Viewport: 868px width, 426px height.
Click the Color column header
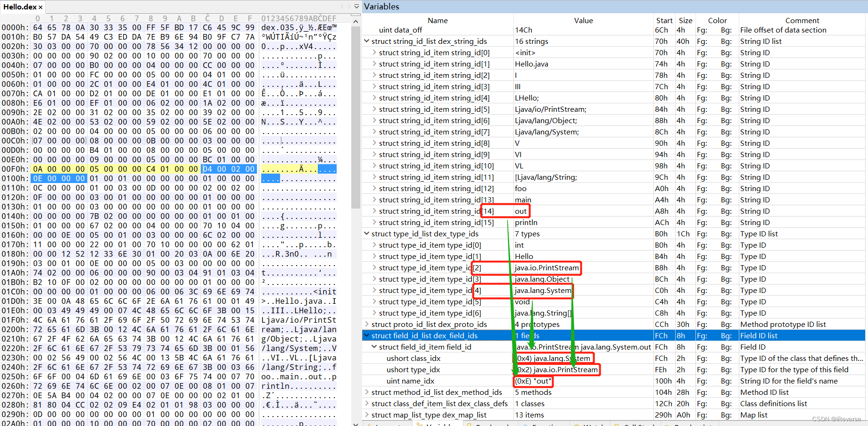717,20
